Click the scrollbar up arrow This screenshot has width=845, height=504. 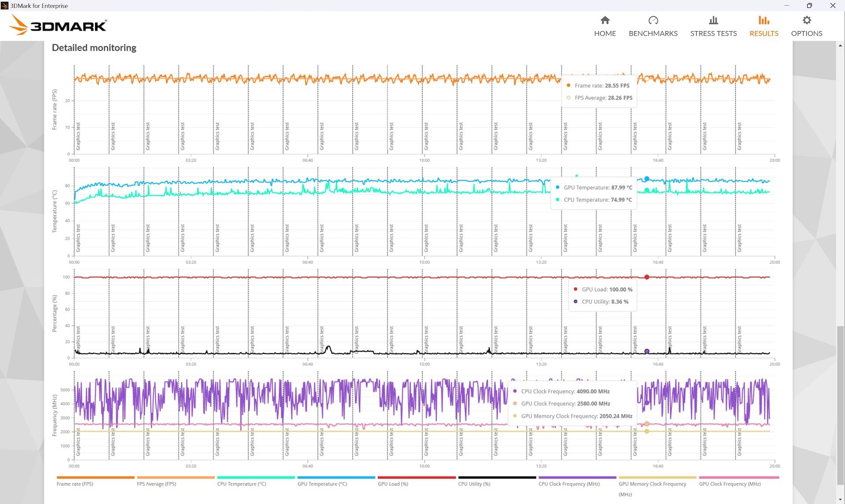(840, 45)
